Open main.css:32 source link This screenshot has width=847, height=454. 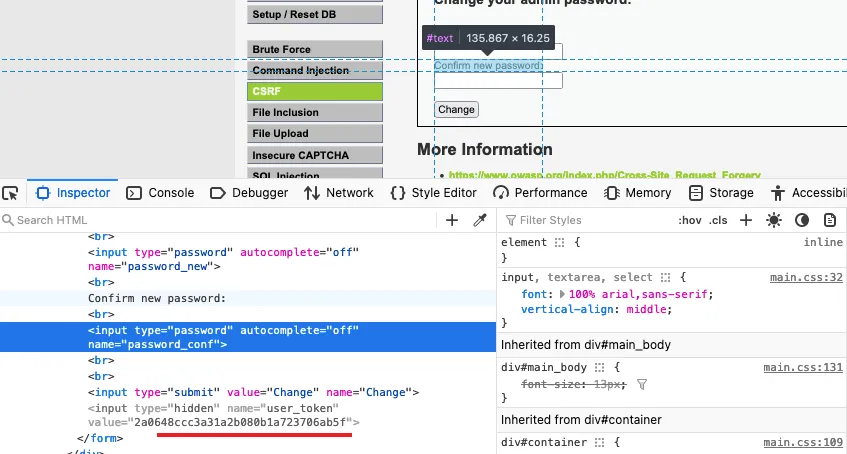(806, 278)
